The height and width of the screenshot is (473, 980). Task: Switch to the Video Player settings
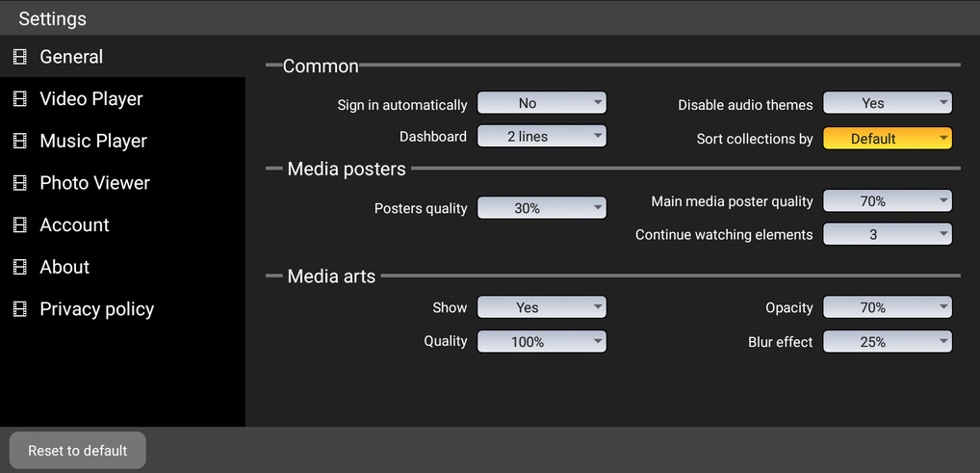[91, 99]
